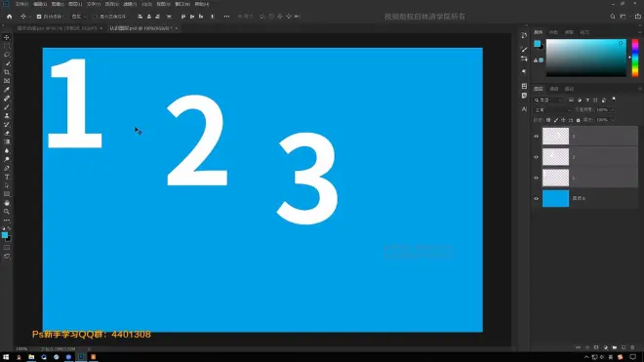The image size is (644, 362).
Task: Switch to the Channels tab in Layers panel
Action: tap(554, 89)
